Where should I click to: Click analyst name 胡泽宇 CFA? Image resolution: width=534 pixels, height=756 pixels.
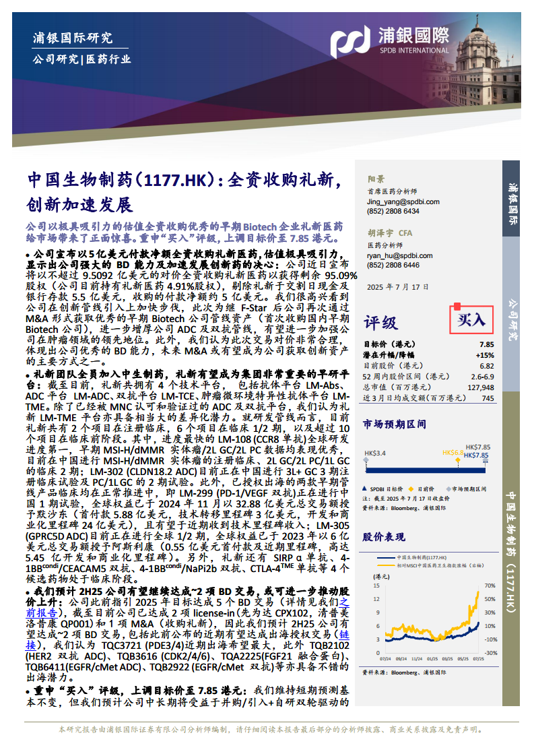pos(390,233)
